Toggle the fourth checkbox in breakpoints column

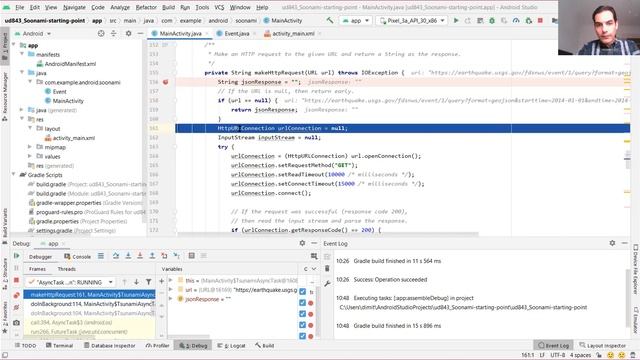(x=302, y=325)
